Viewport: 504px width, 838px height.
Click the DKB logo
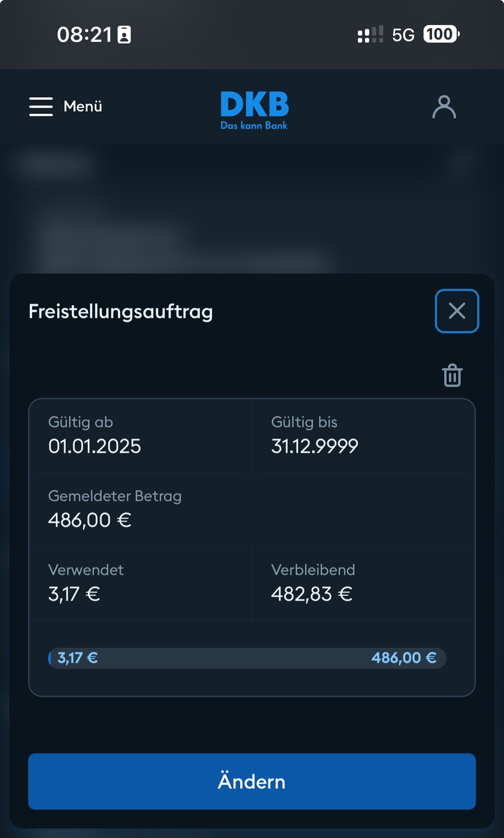tap(254, 110)
